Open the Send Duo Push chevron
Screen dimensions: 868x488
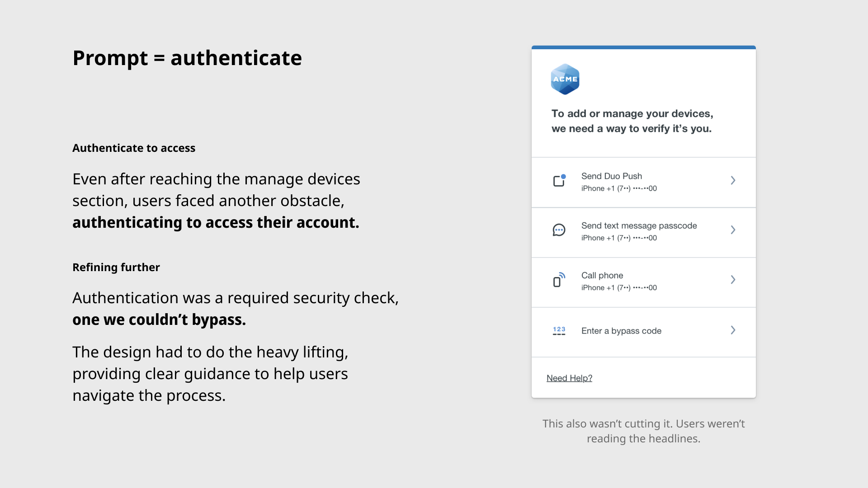pos(733,180)
